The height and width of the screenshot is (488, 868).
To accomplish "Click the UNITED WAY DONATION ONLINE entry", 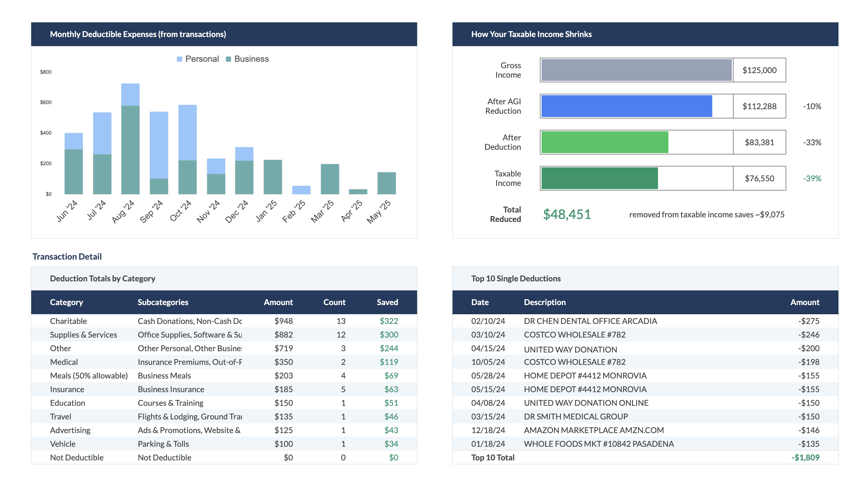I will pyautogui.click(x=586, y=403).
